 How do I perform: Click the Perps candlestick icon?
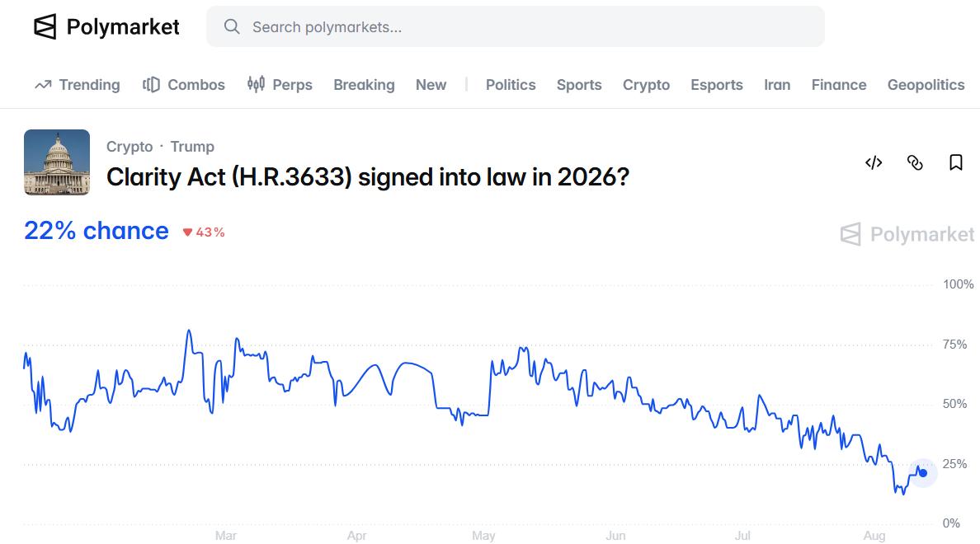pyautogui.click(x=256, y=84)
